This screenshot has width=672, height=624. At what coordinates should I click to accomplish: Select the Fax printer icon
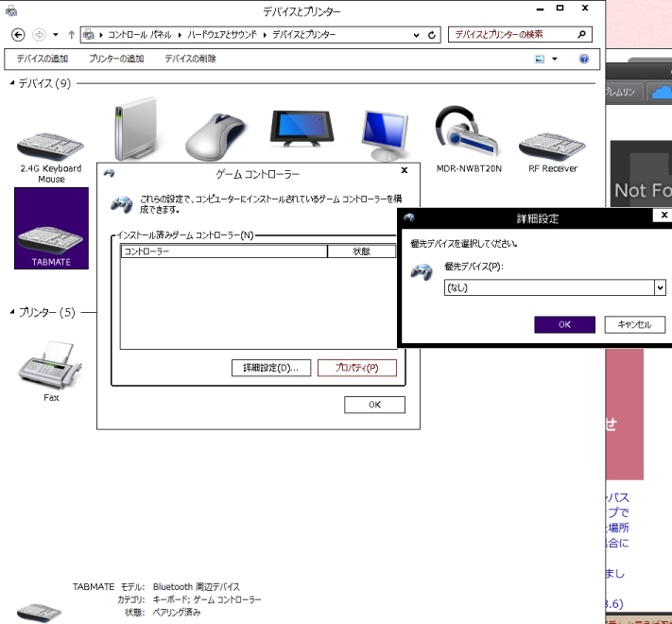coord(51,365)
